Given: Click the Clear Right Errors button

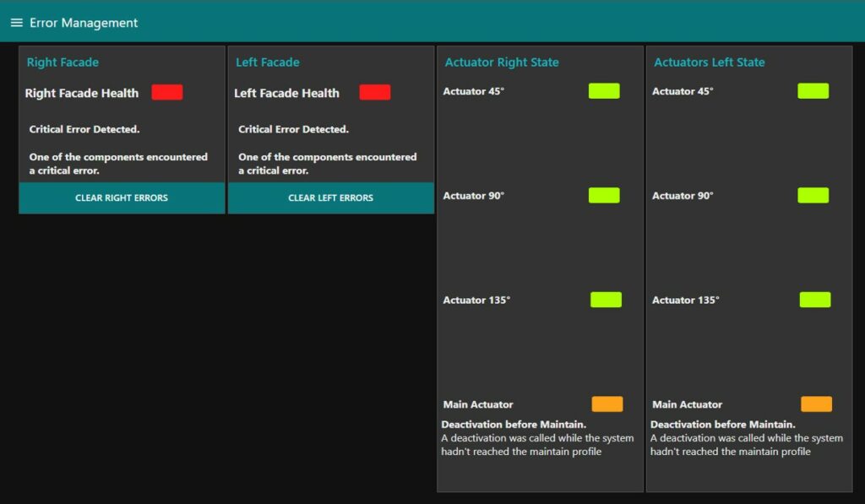Looking at the screenshot, I should point(122,198).
